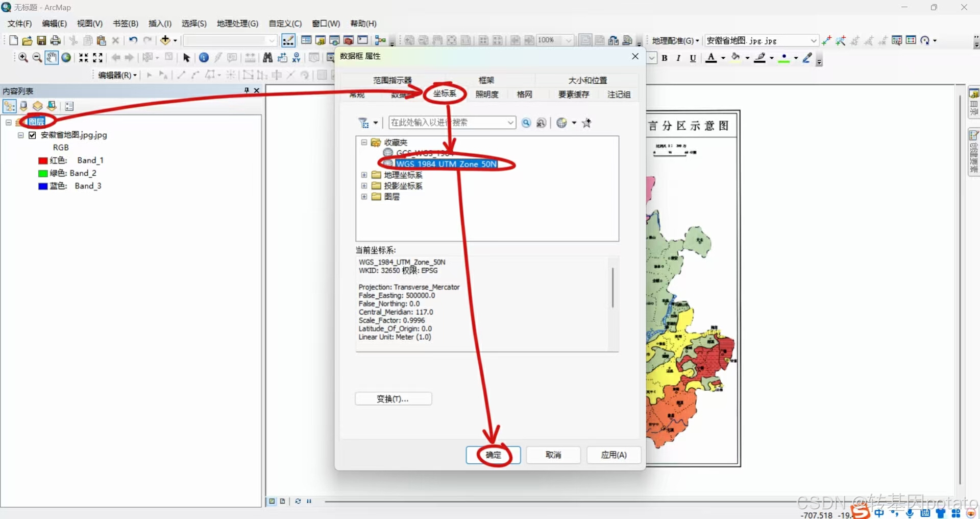Image resolution: width=980 pixels, height=519 pixels.
Task: Confirm with the 确定 button
Action: tap(493, 455)
